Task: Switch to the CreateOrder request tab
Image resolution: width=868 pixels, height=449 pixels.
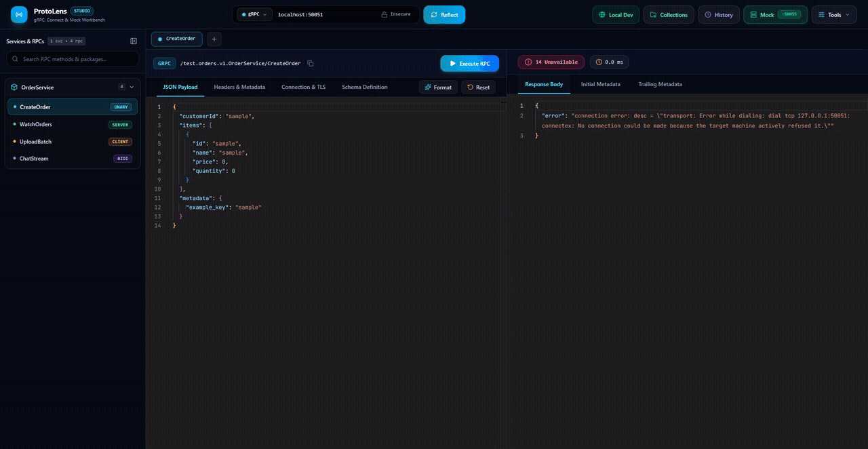Action: [176, 39]
